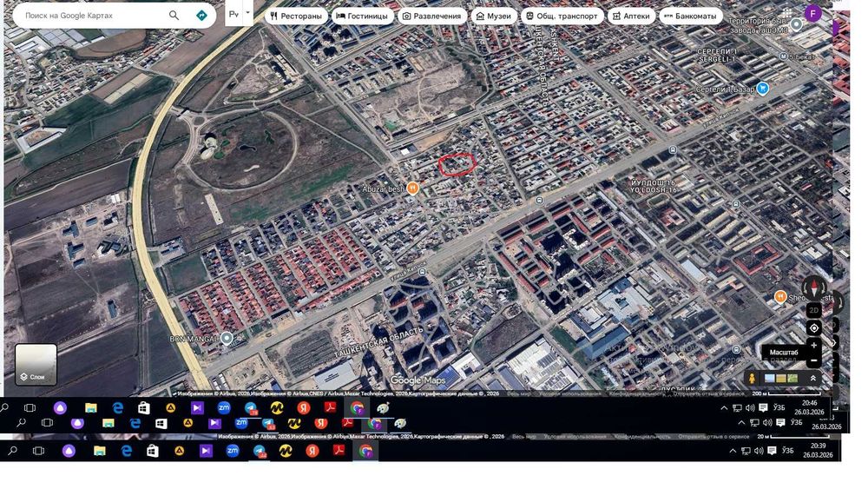Screen dimensions: 868x489
Task: Open Microsoft Edge on the 20:46 taskbar
Action: (x=117, y=408)
